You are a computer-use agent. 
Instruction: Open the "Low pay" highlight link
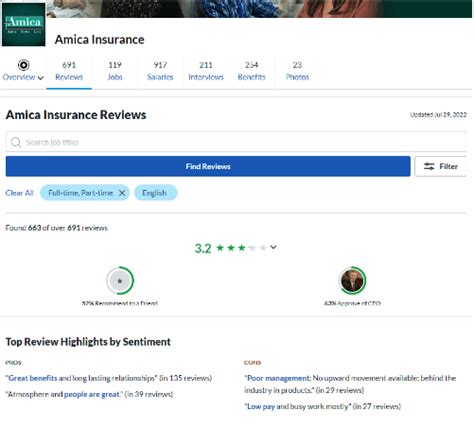point(261,406)
